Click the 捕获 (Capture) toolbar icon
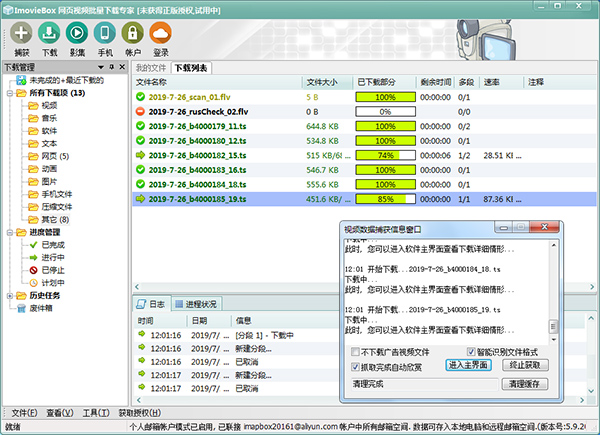The height and width of the screenshot is (435, 600). [x=20, y=33]
